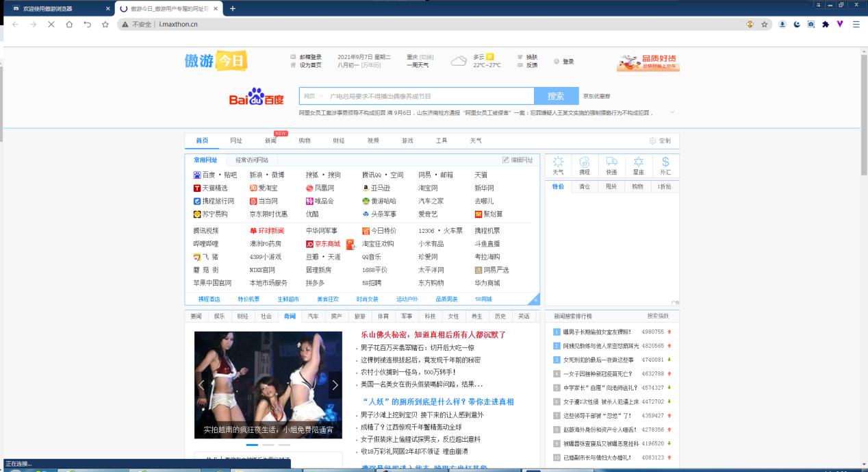Click the browser home button

(69, 24)
